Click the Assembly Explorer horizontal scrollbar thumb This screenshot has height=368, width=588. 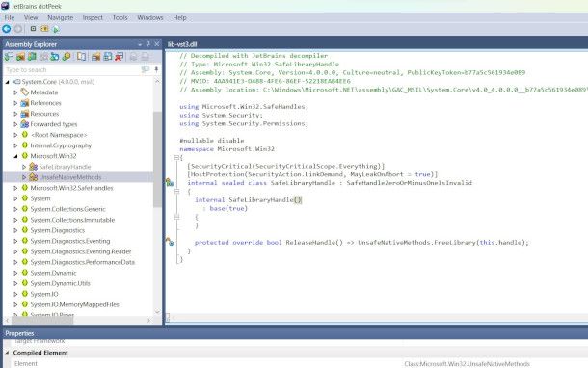click(x=42, y=321)
